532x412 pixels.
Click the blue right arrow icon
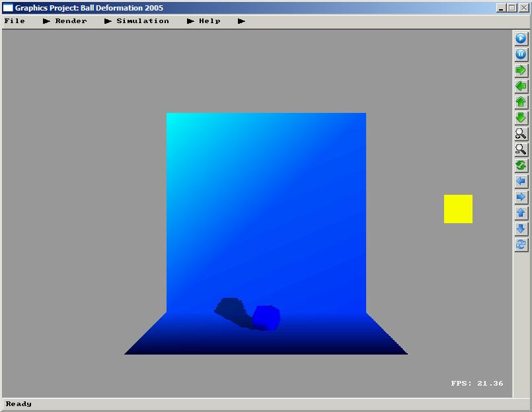coord(521,197)
